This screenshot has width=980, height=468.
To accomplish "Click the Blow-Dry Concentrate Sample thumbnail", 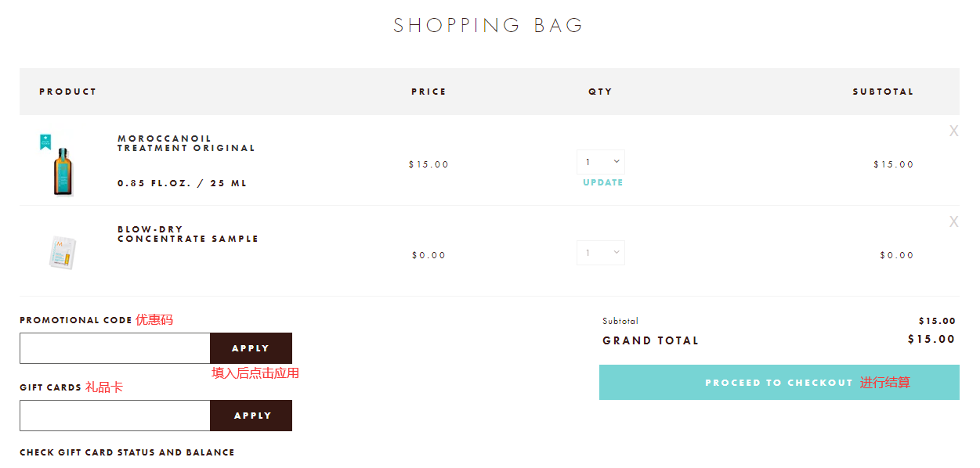I will click(x=62, y=252).
